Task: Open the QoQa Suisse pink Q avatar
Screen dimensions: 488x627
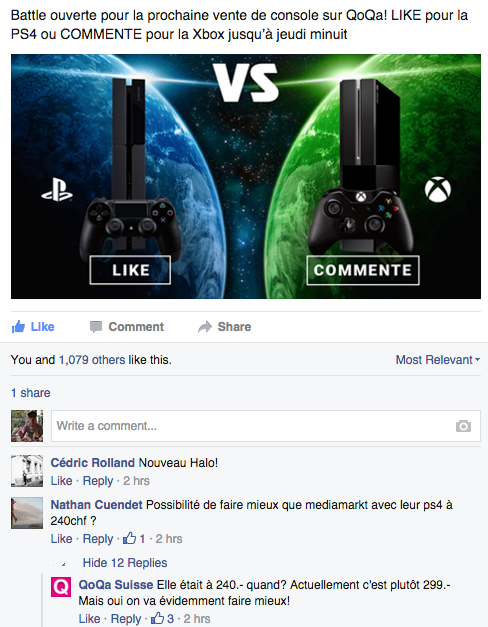Action: click(x=61, y=587)
